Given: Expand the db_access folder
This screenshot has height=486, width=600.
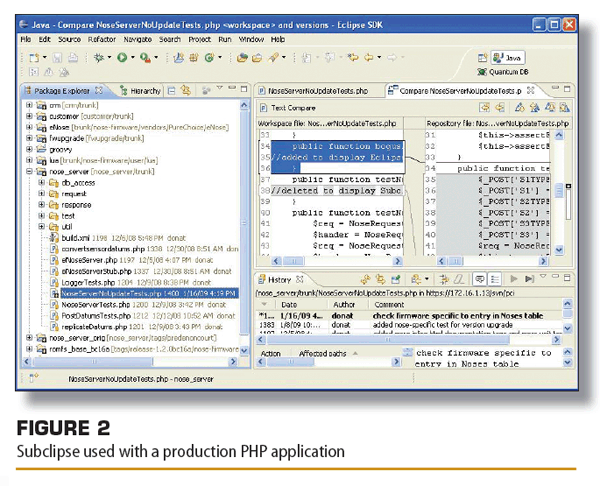Looking at the screenshot, I should [42, 183].
